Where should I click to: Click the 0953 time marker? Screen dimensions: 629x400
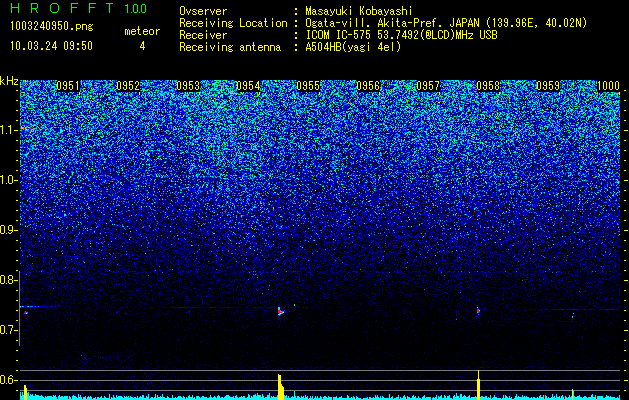pyautogui.click(x=188, y=86)
